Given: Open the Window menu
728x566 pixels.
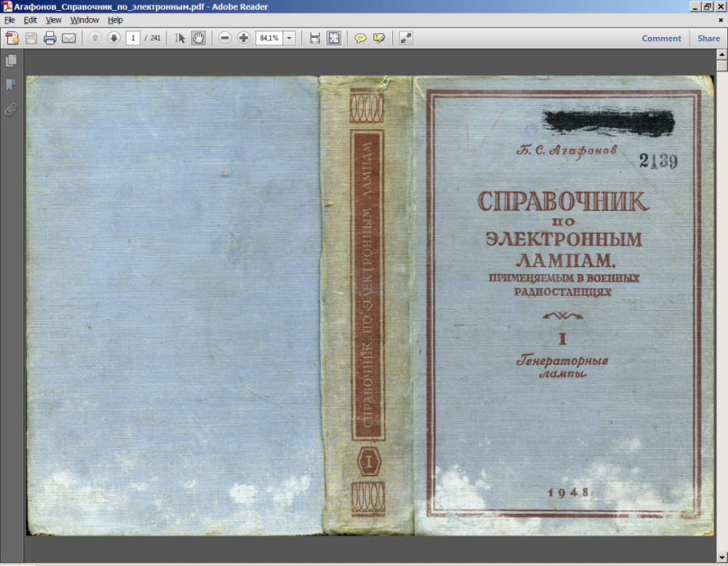Looking at the screenshot, I should [84, 20].
